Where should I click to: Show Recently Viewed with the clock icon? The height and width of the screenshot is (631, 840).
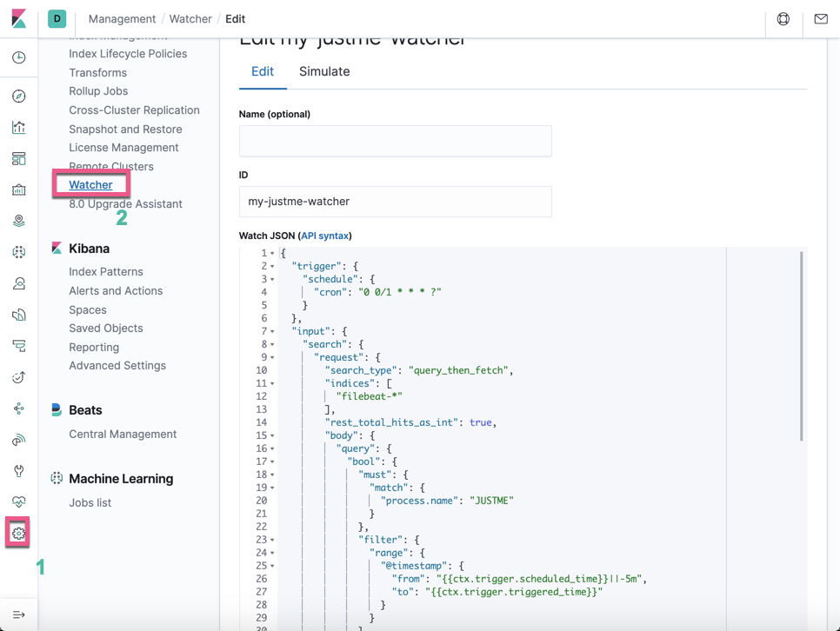18,56
